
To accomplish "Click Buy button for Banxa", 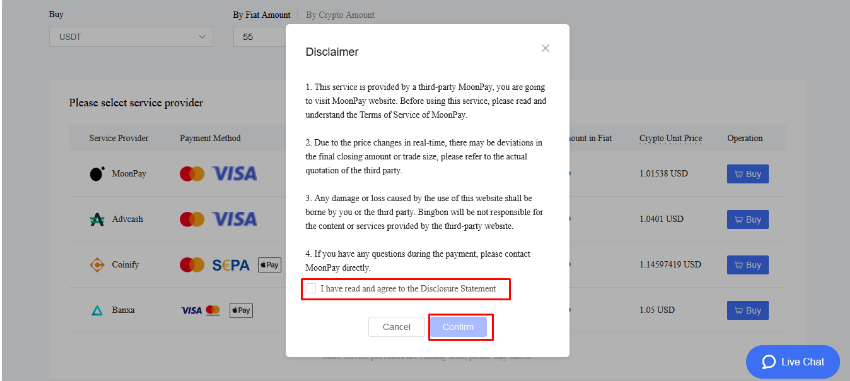I will tap(748, 311).
